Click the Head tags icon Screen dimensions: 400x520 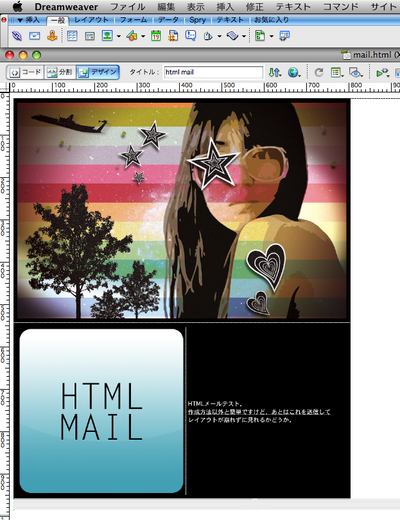[208, 36]
